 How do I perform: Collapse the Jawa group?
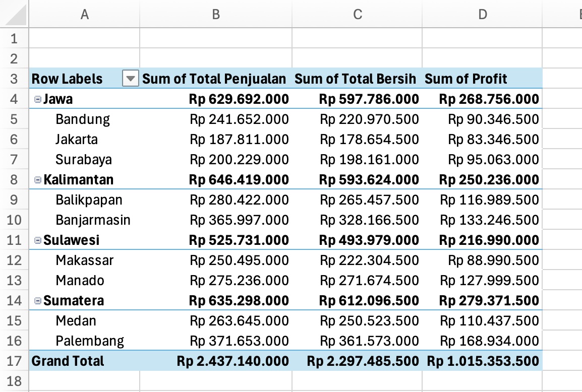tap(37, 99)
